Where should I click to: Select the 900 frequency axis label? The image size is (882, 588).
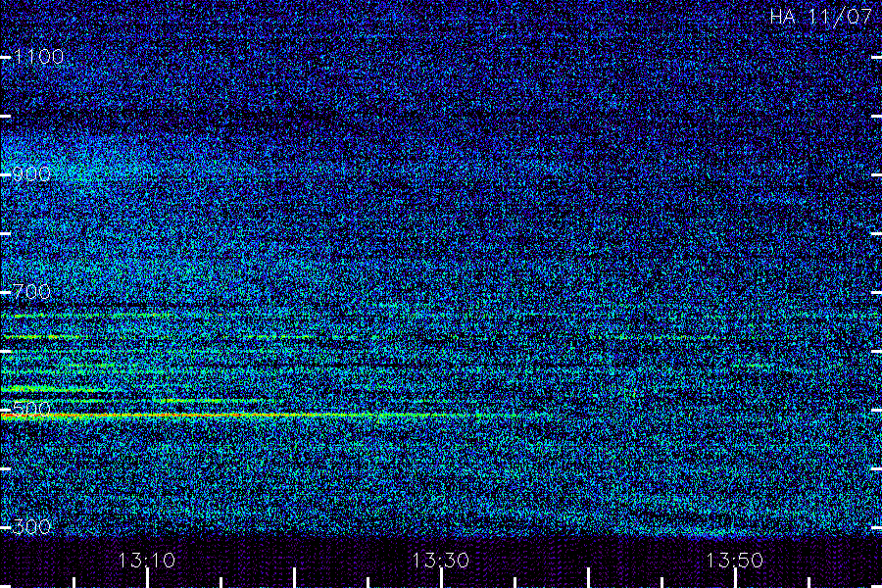[x=31, y=174]
